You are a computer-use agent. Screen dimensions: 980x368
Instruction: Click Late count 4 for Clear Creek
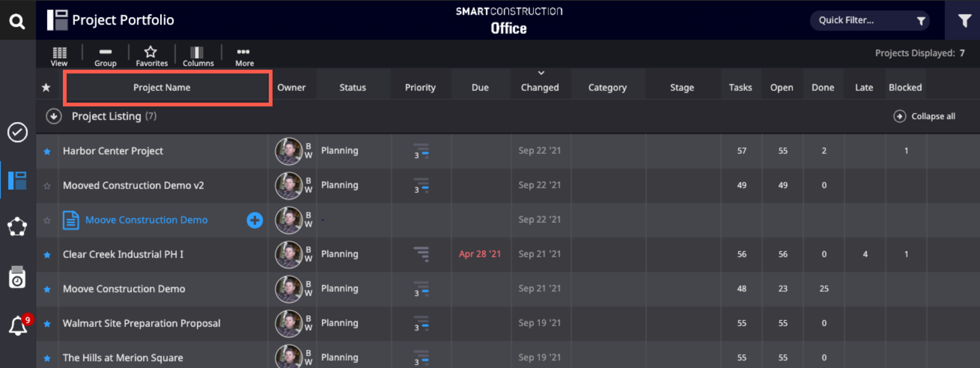(x=865, y=254)
